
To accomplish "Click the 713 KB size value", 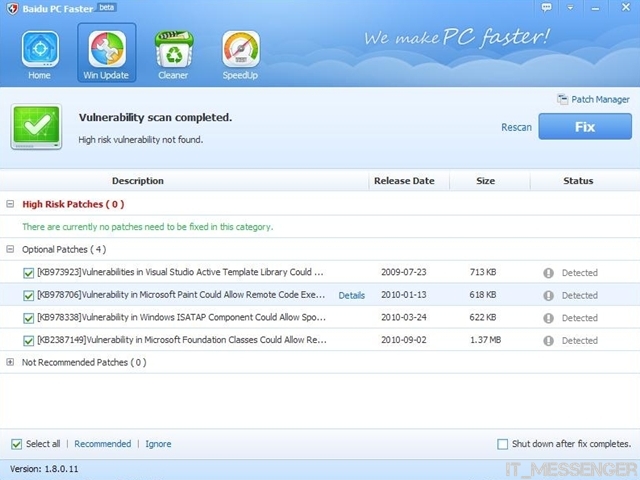I will click(483, 272).
